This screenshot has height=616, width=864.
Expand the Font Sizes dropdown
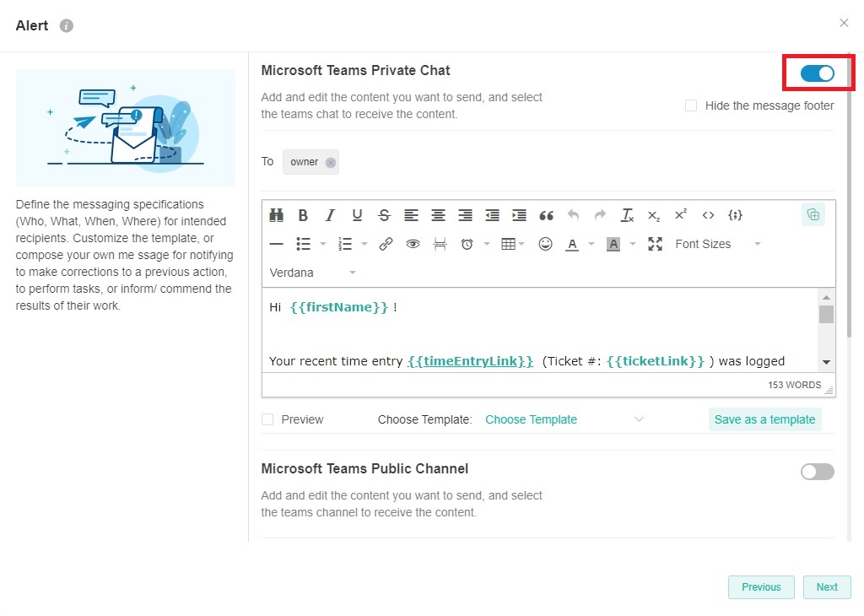(717, 244)
